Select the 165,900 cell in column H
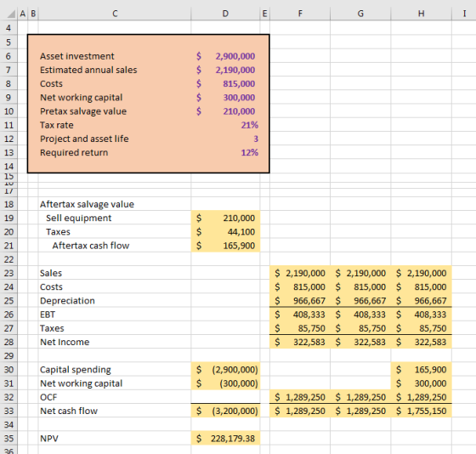The image size is (476, 454). [x=422, y=370]
